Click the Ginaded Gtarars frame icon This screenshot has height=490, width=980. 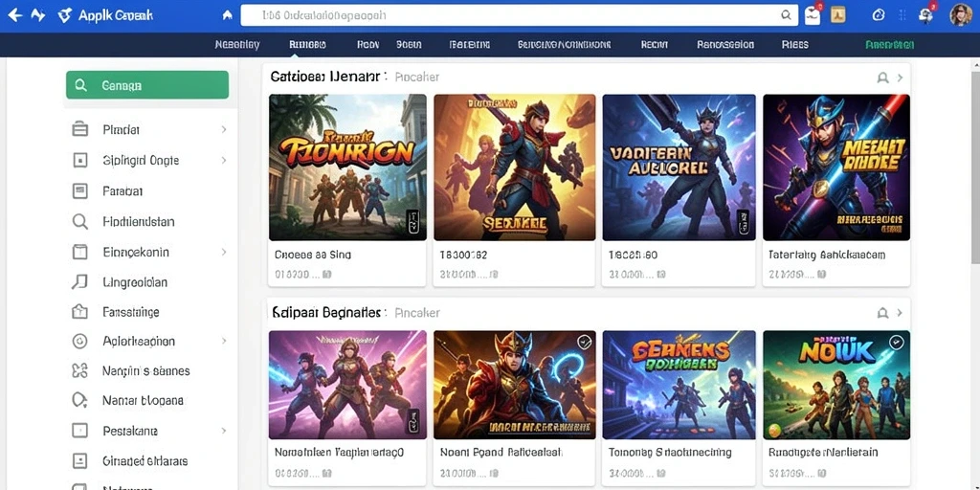[x=80, y=461]
